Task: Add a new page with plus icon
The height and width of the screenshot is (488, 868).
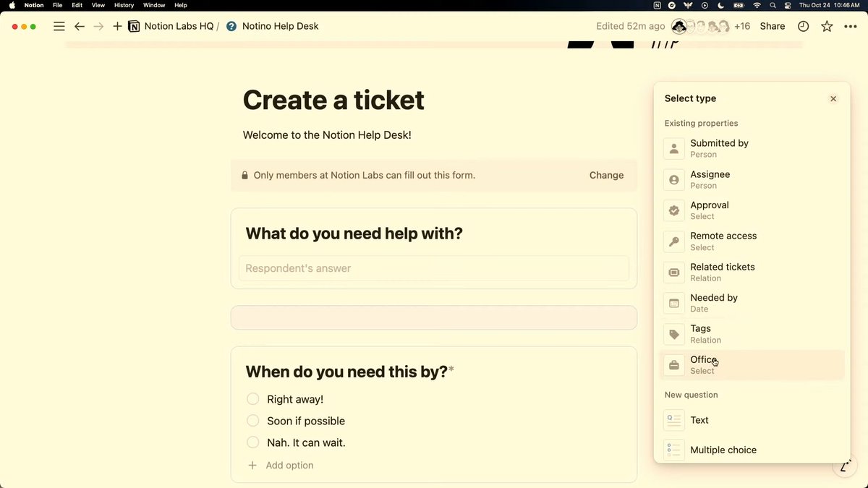Action: 117,26
